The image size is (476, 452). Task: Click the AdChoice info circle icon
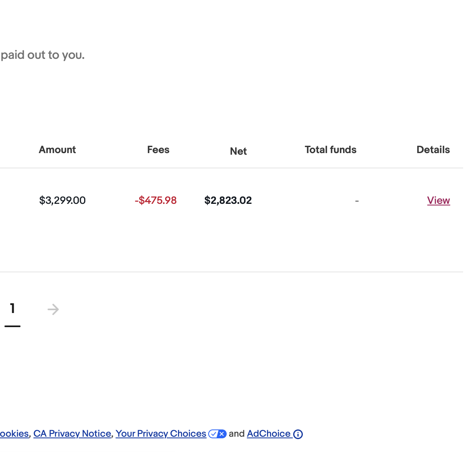coord(298,434)
